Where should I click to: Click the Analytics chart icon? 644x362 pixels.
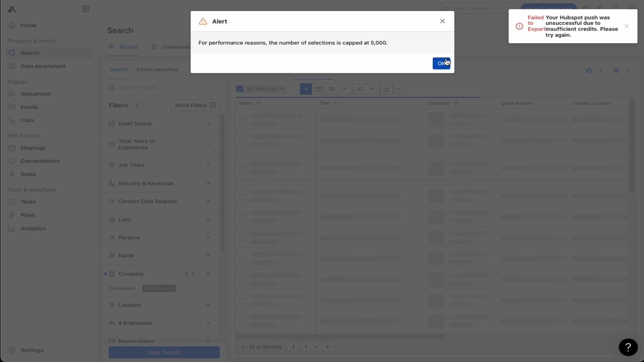12,228
